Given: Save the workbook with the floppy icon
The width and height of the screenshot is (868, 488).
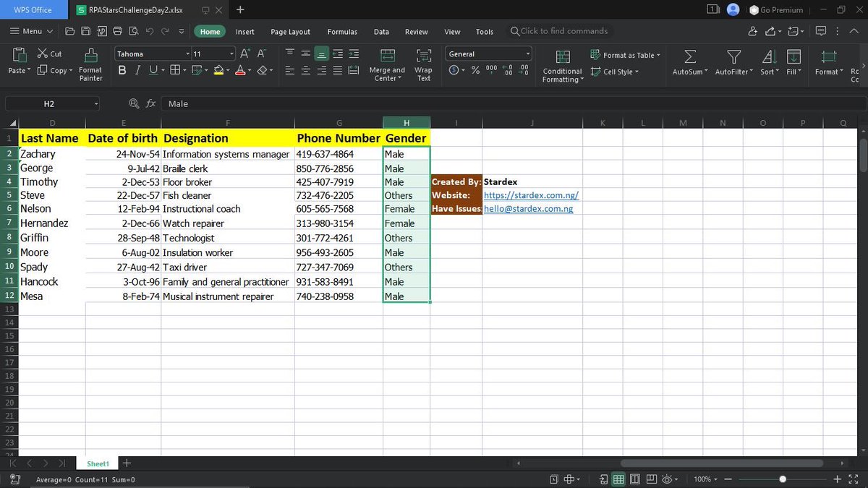Looking at the screenshot, I should click(86, 31).
